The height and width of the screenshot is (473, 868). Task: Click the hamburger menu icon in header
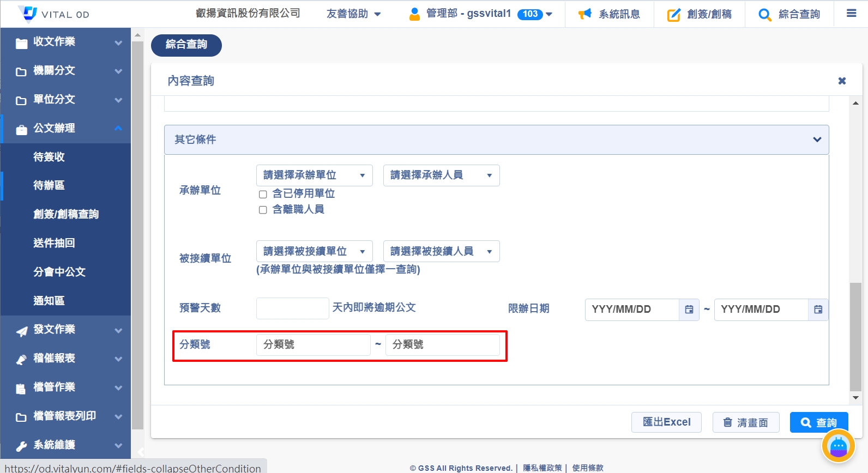pos(851,14)
